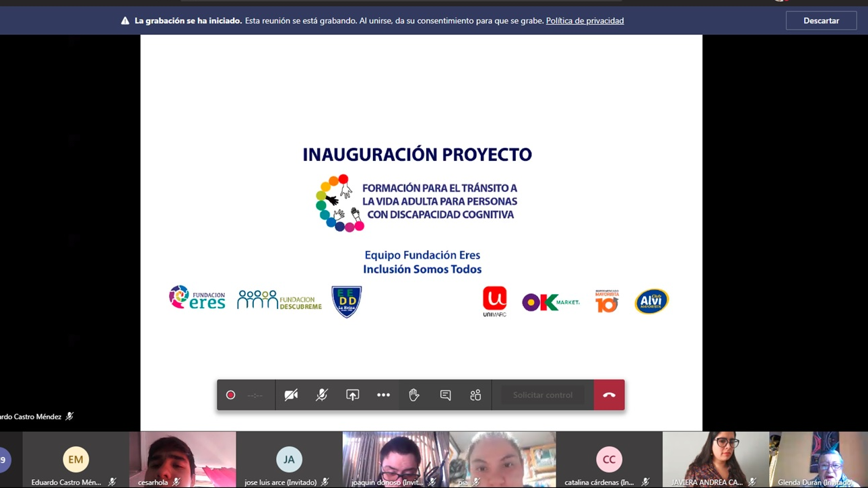Toggle the camera off icon
Viewport: 868px width, 488px height.
coord(291,395)
